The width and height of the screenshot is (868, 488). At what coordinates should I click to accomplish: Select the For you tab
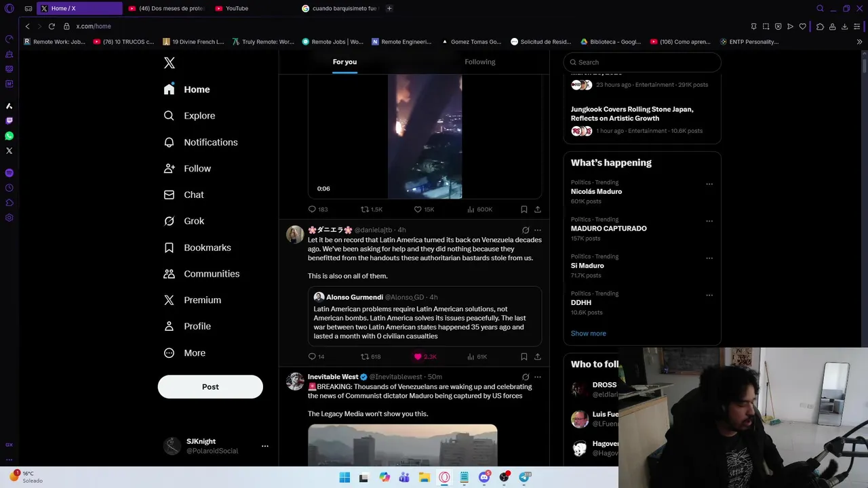click(344, 62)
